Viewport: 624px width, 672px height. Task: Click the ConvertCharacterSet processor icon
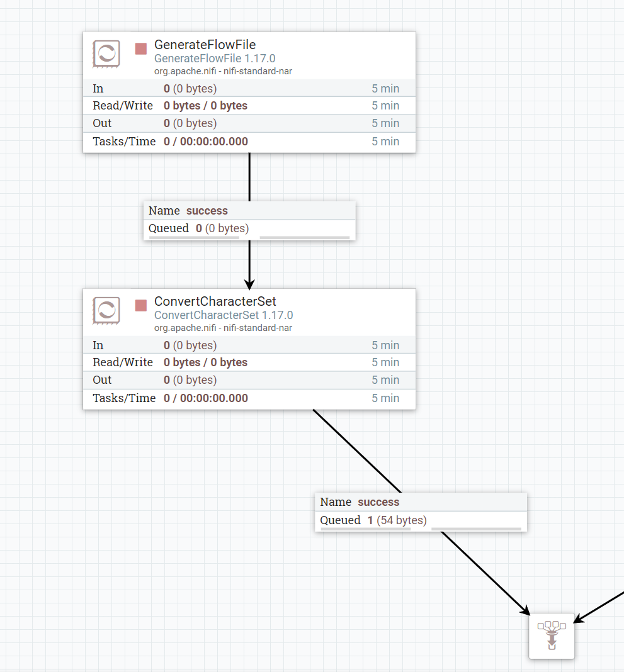(x=106, y=310)
